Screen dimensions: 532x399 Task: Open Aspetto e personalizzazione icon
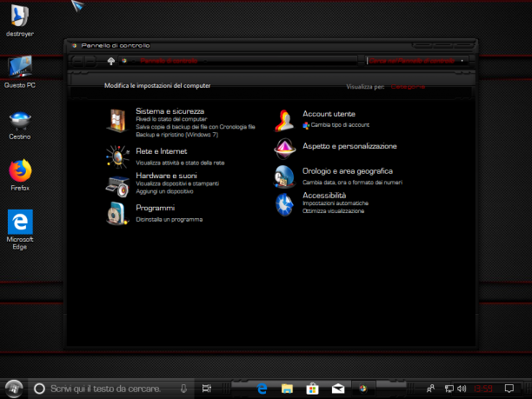tap(284, 149)
